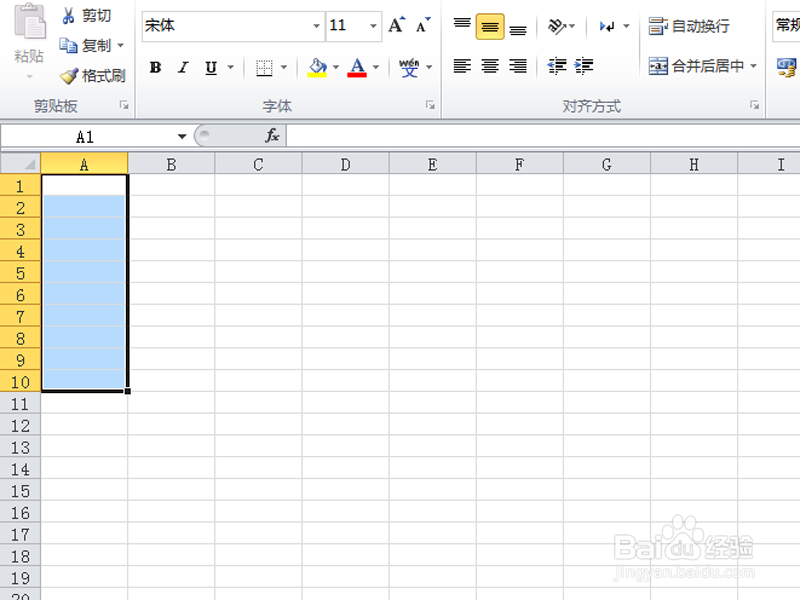The height and width of the screenshot is (600, 800).
Task: Click the accounting number format icon
Action: pyautogui.click(x=786, y=67)
